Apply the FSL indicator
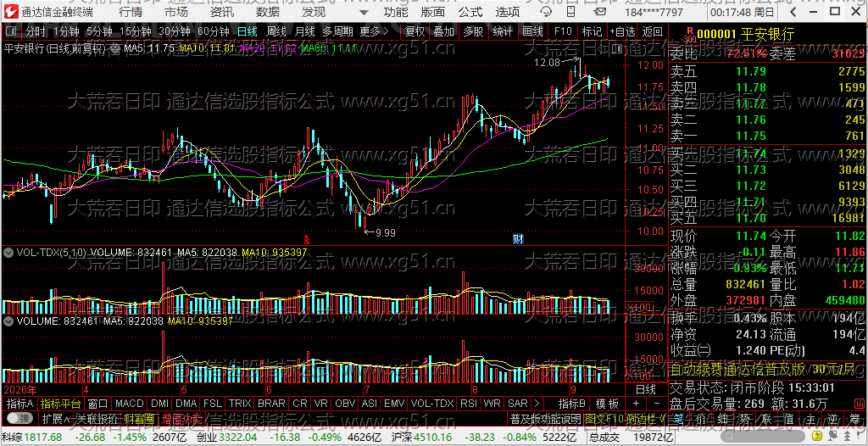This screenshot has height=446, width=868. coord(213,404)
